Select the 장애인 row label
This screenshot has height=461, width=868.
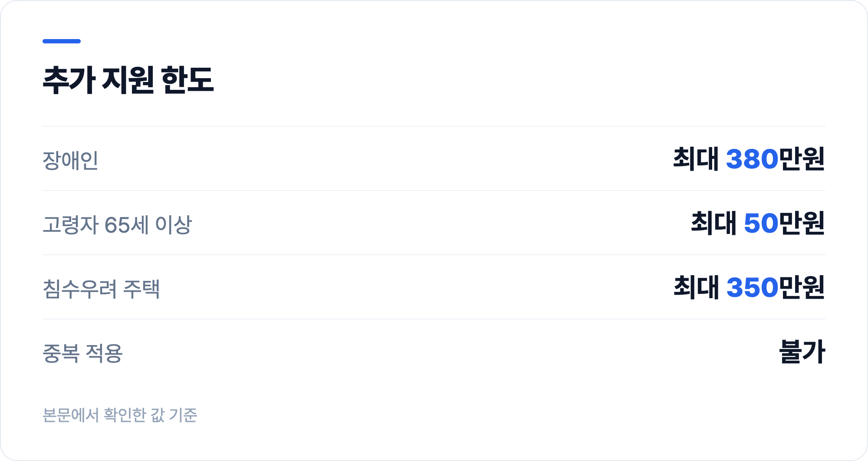point(70,160)
